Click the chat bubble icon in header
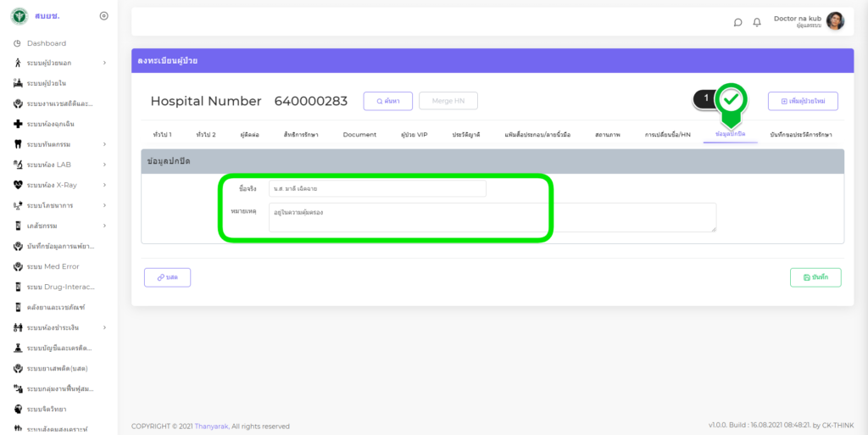The width and height of the screenshot is (868, 435). click(737, 22)
